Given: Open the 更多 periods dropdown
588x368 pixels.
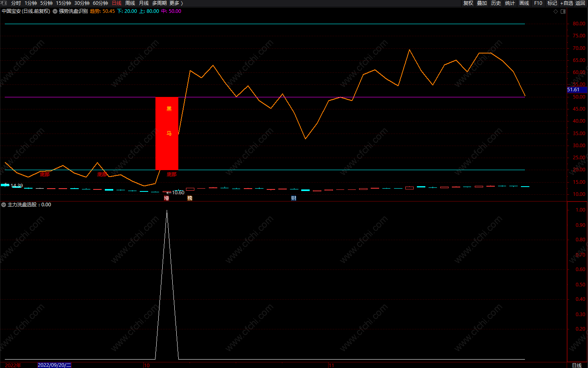Looking at the screenshot, I should click(176, 3).
